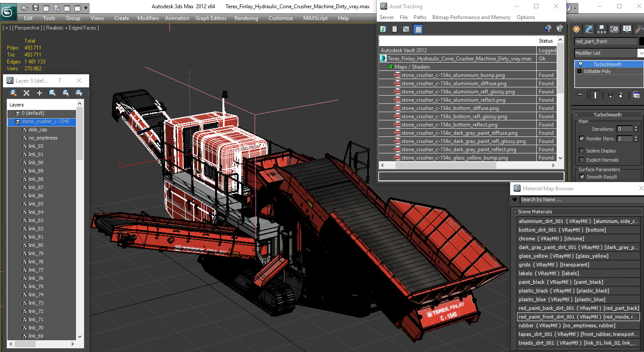This screenshot has width=644, height=352.
Task: Click the Open File folder icon
Action: point(25,8)
